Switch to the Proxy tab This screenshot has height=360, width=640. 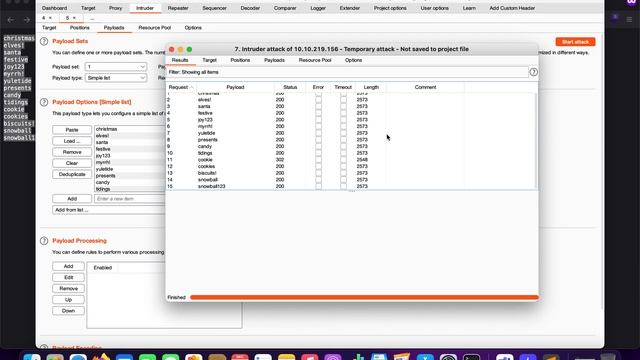click(115, 8)
